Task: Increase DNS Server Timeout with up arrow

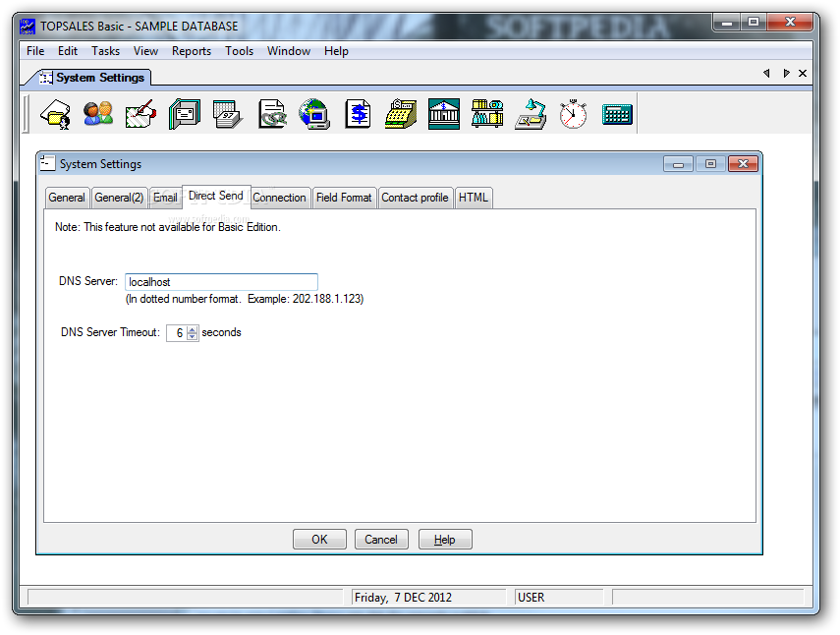Action: [x=193, y=329]
